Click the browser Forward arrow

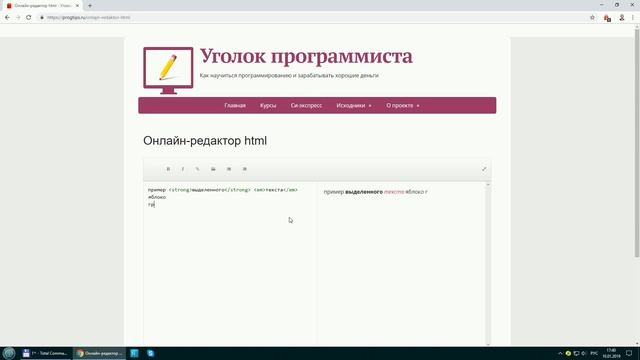pyautogui.click(x=18, y=18)
